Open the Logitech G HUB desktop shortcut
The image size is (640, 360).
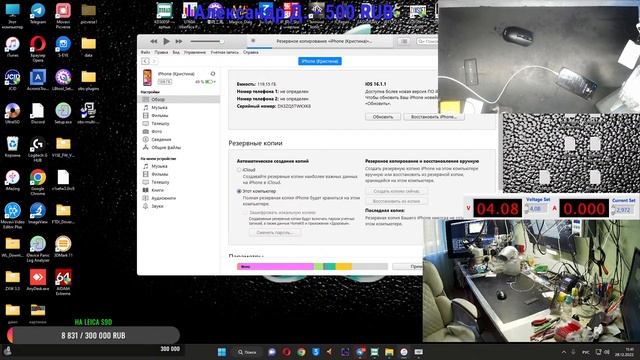(x=38, y=149)
